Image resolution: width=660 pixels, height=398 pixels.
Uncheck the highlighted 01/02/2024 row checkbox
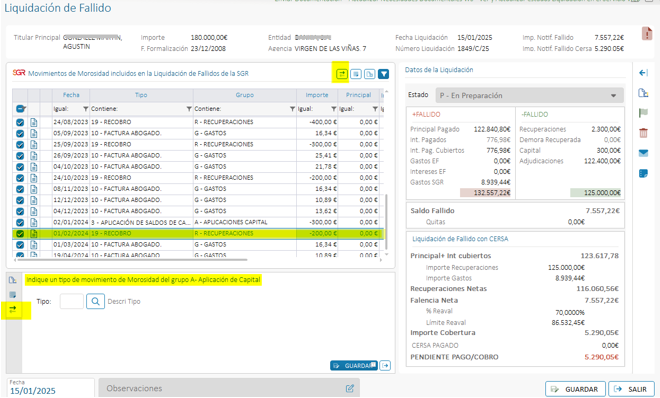[x=20, y=233]
